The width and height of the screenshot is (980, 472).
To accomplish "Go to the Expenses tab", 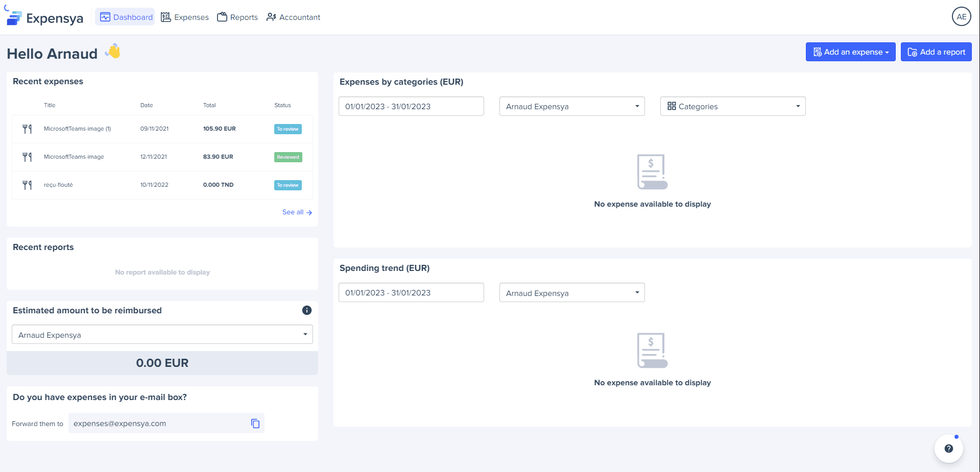I will tap(185, 17).
